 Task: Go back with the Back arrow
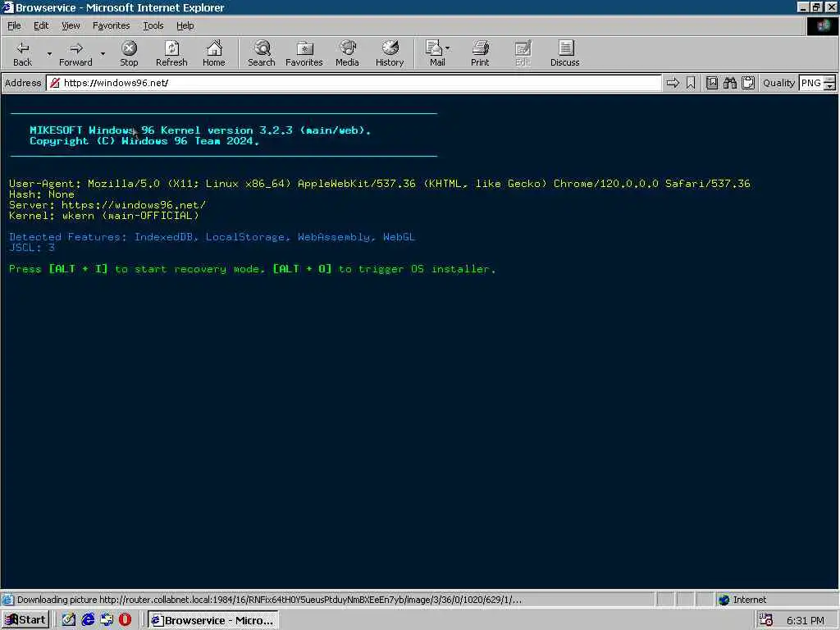(22, 53)
